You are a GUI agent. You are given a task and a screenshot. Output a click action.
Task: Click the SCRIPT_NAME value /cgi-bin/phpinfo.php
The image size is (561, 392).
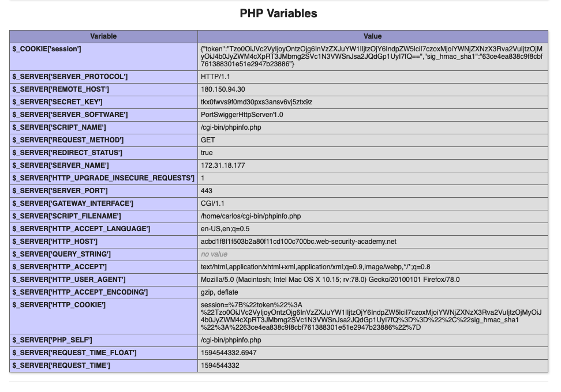click(231, 127)
